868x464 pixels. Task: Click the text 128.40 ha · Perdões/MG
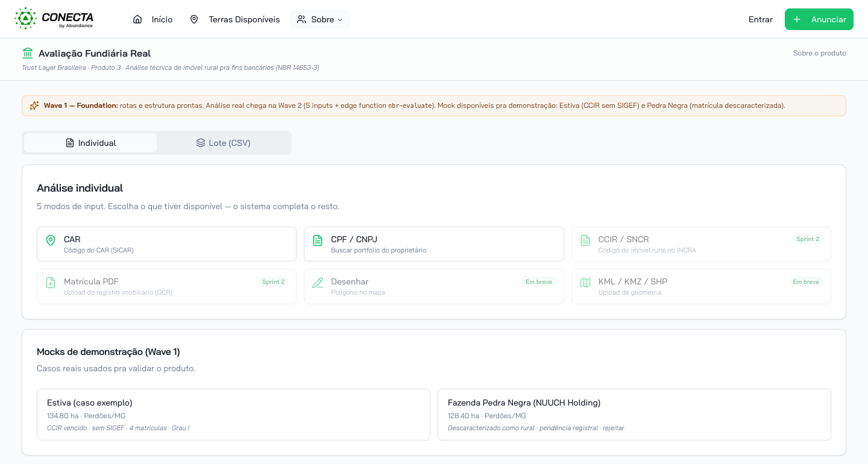487,416
